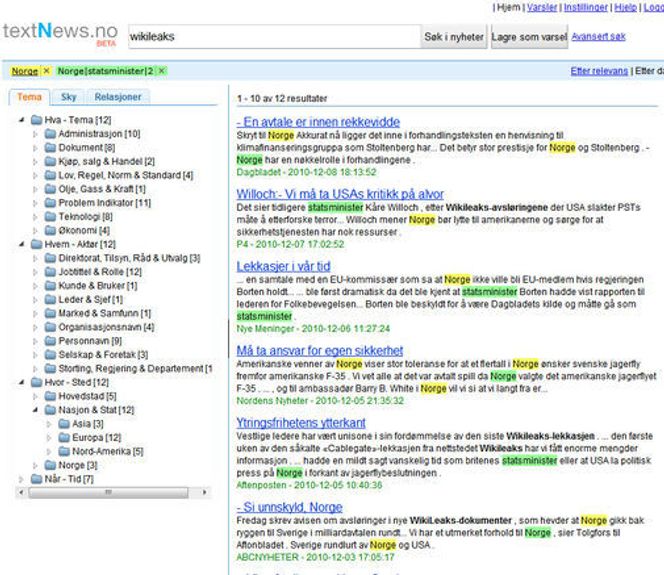The height and width of the screenshot is (575, 664).
Task: Remove the Norge filter tag
Action: click(x=47, y=71)
